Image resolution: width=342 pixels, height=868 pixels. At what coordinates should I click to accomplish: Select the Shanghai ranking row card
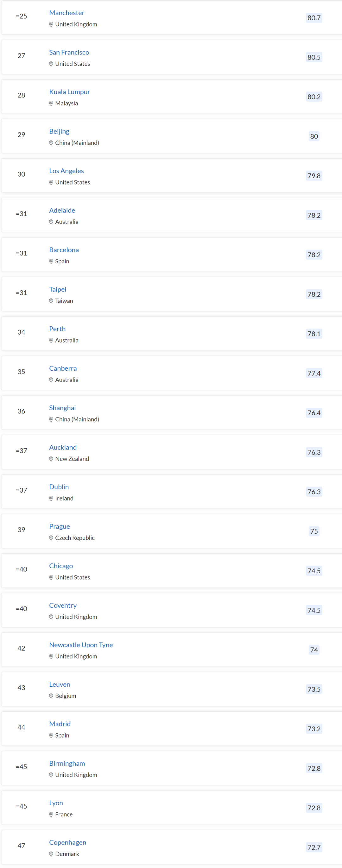(172, 412)
